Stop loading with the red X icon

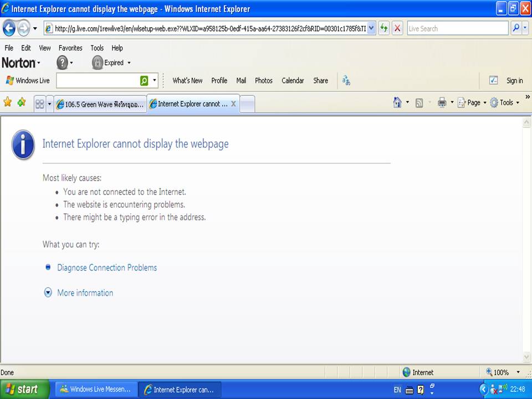(x=397, y=28)
